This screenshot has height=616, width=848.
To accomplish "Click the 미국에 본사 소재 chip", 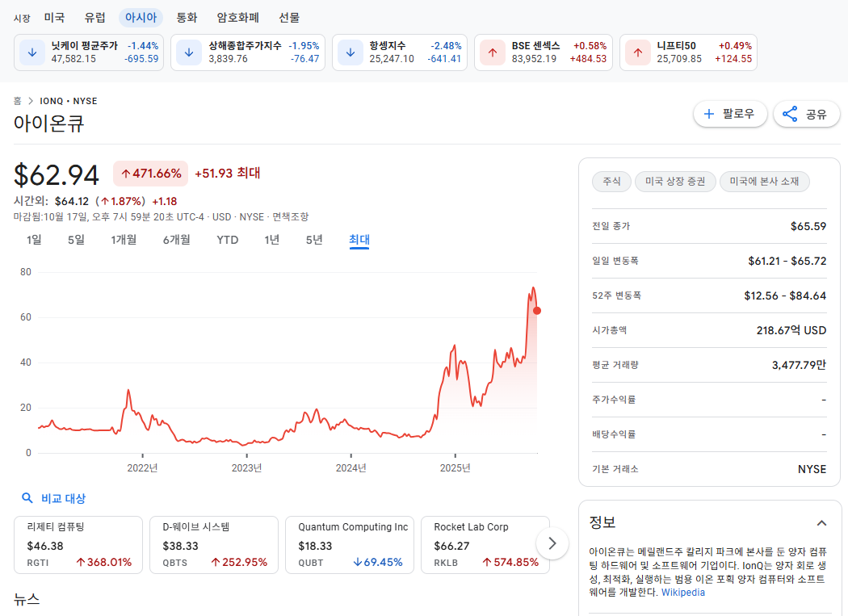I will point(764,181).
